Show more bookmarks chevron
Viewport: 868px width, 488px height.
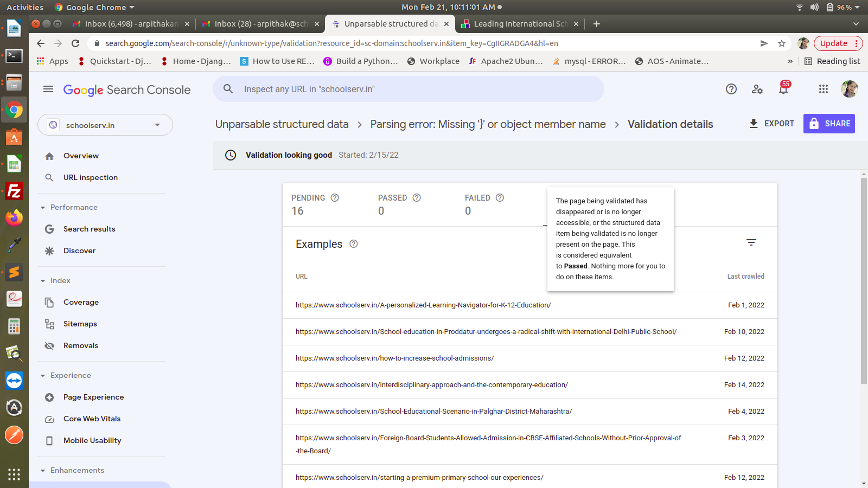pyautogui.click(x=790, y=61)
